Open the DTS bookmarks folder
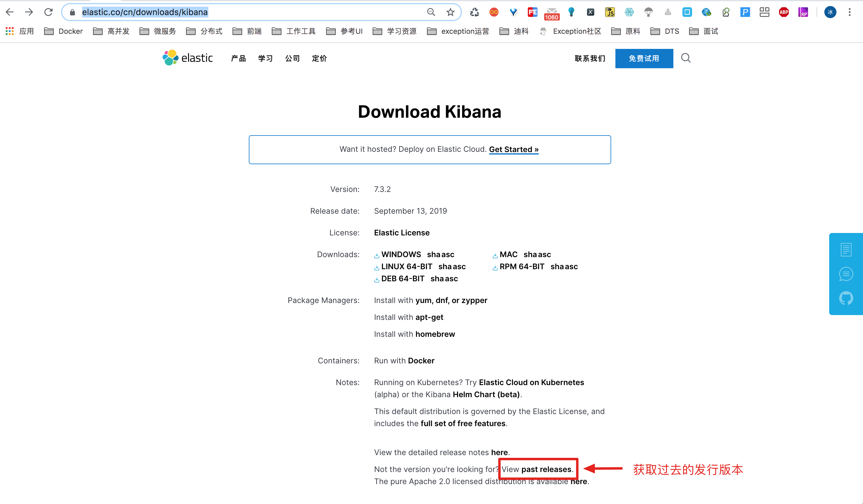 click(665, 31)
